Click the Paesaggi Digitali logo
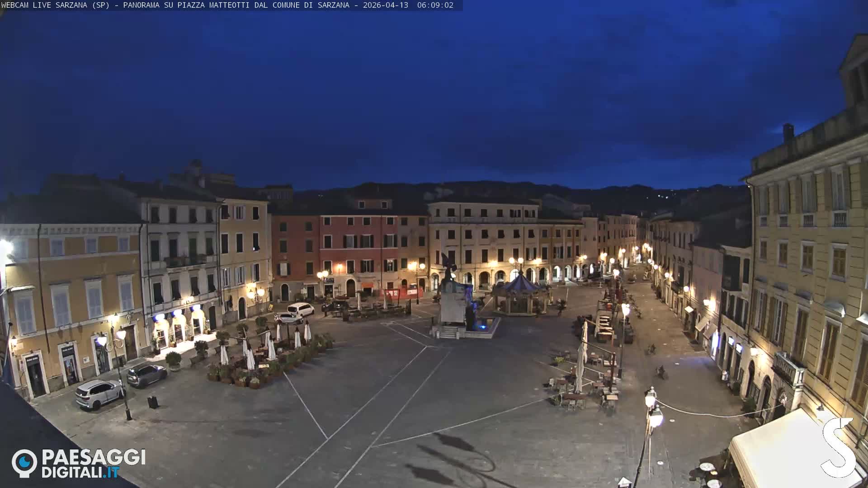The width and height of the screenshot is (868, 488). [79, 463]
